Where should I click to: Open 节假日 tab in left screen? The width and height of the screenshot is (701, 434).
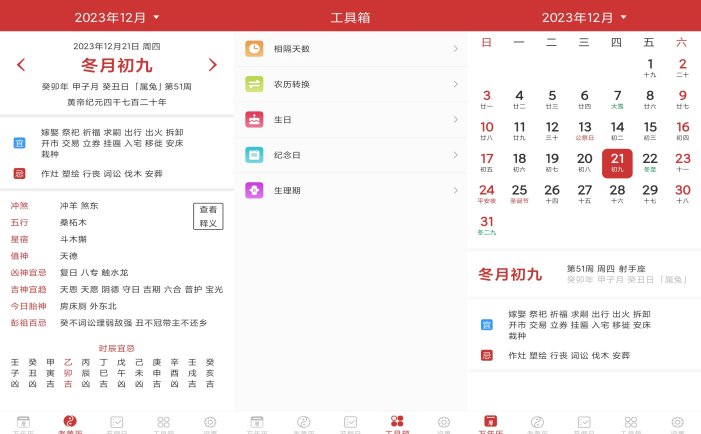click(x=117, y=425)
